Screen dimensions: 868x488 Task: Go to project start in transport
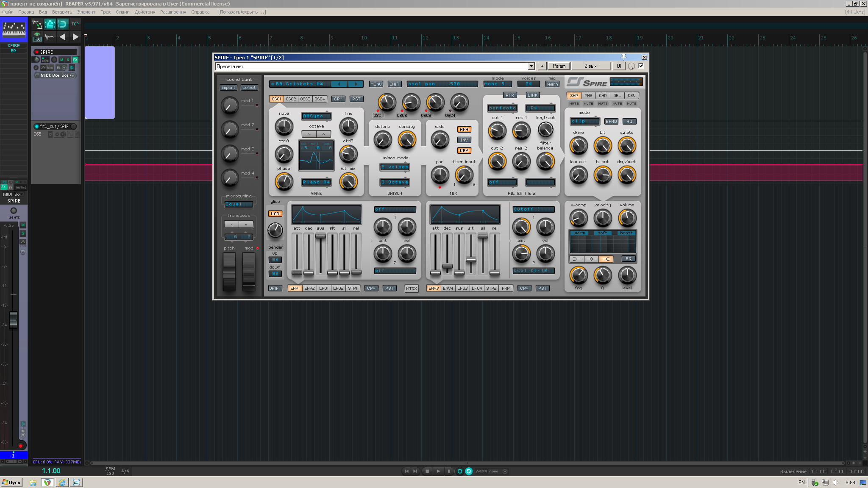tap(406, 471)
